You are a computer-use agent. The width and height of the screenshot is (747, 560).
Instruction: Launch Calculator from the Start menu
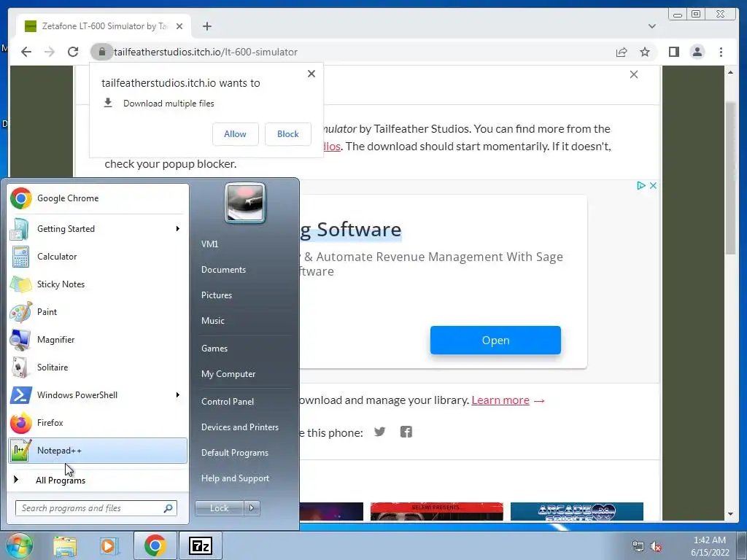click(98, 256)
